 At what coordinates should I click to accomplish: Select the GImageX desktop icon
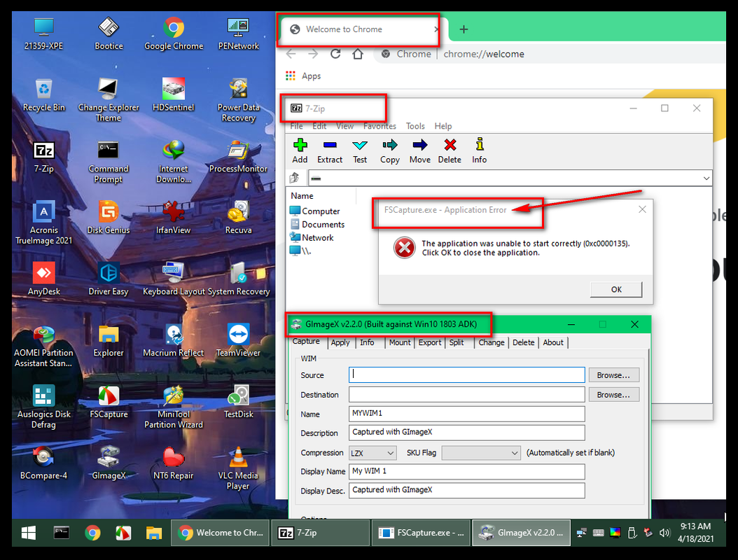point(109,463)
